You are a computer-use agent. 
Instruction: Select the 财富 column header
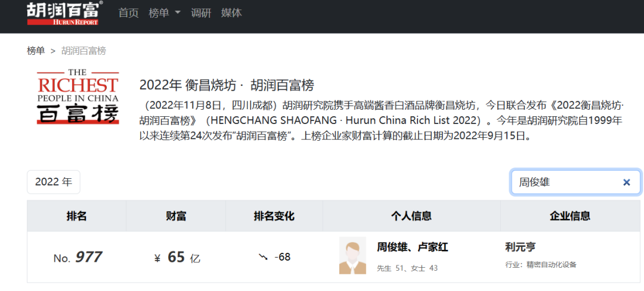point(176,216)
